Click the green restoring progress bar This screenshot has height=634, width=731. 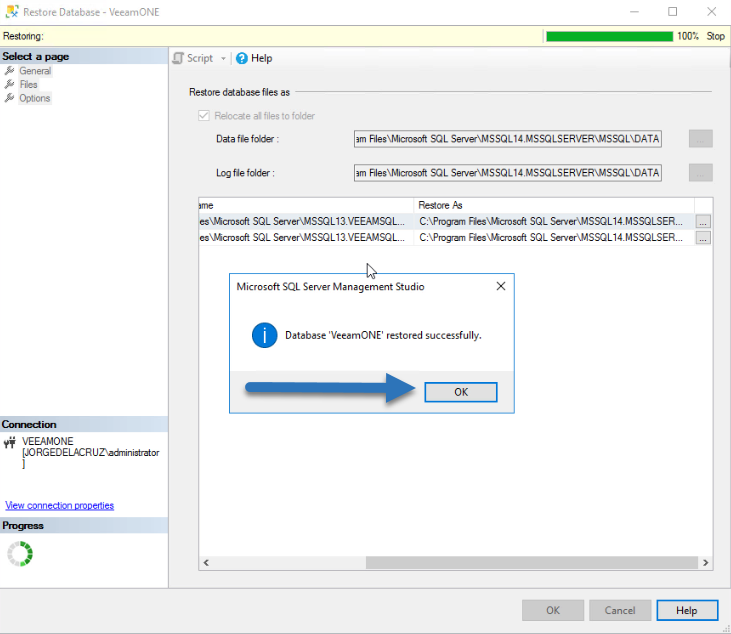(x=609, y=36)
